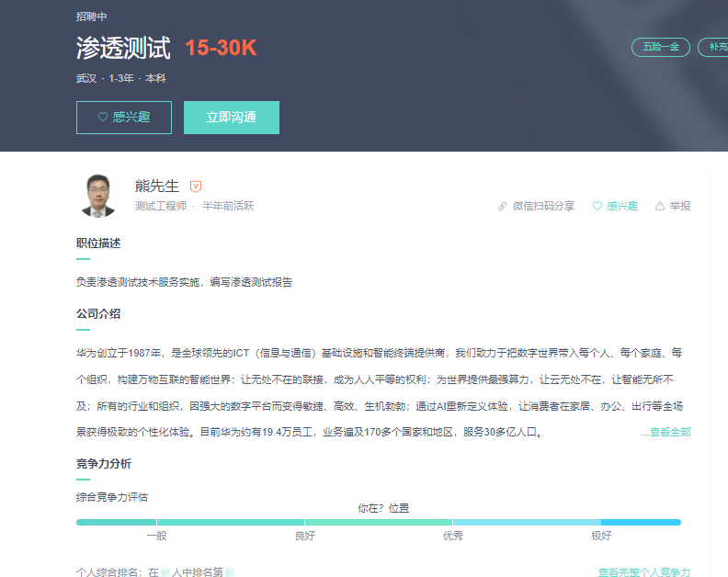The image size is (728, 577).
Task: Open 熊先生 recruiter avatar photo
Action: click(98, 196)
